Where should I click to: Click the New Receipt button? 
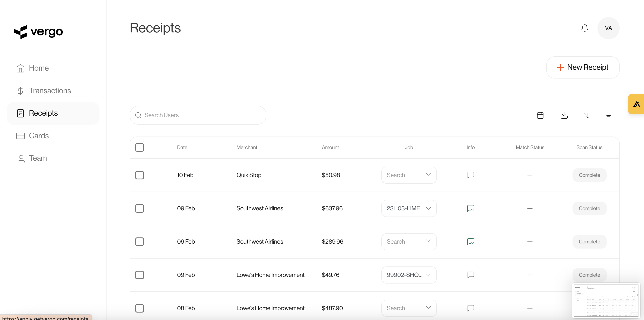click(583, 67)
